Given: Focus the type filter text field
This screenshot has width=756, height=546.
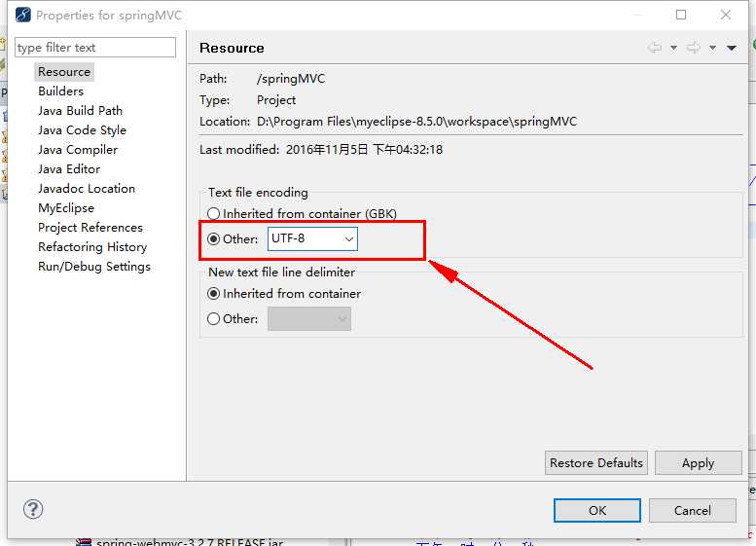Looking at the screenshot, I should coord(95,48).
